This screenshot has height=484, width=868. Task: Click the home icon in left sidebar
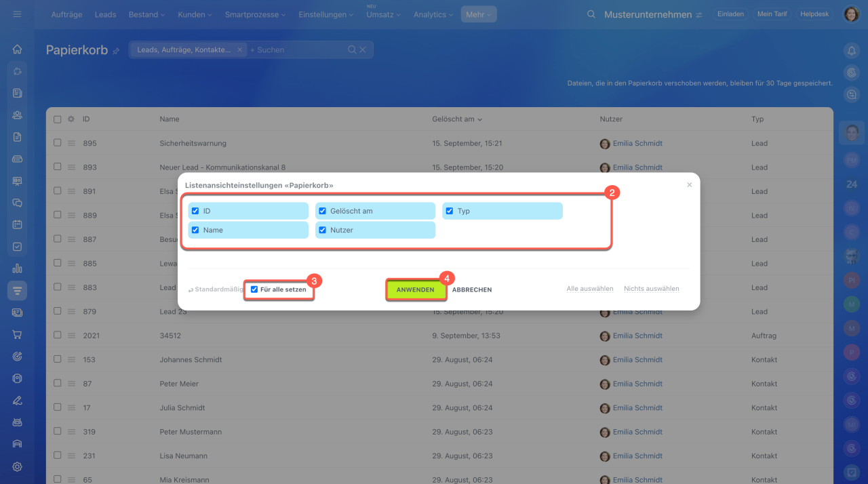coord(18,49)
